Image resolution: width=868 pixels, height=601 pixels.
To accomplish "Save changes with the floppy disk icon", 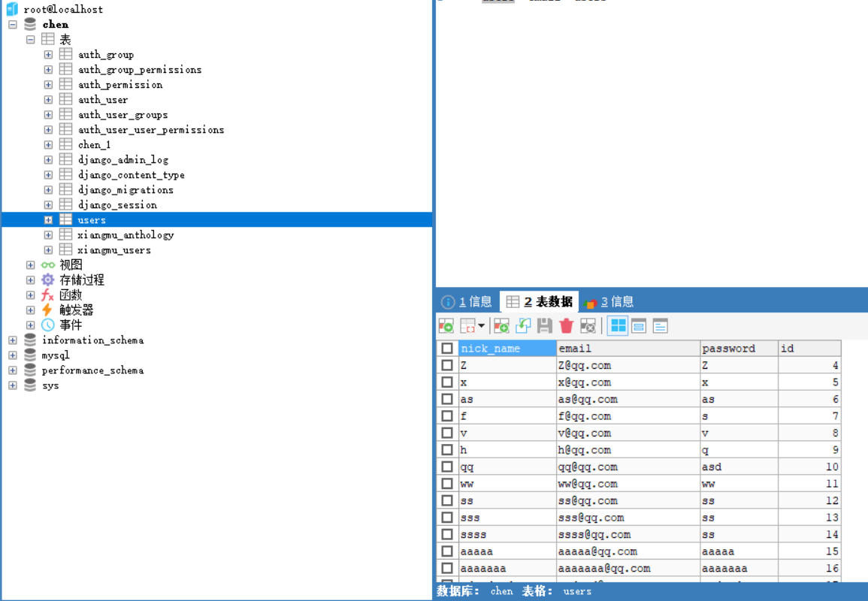I will click(x=545, y=326).
